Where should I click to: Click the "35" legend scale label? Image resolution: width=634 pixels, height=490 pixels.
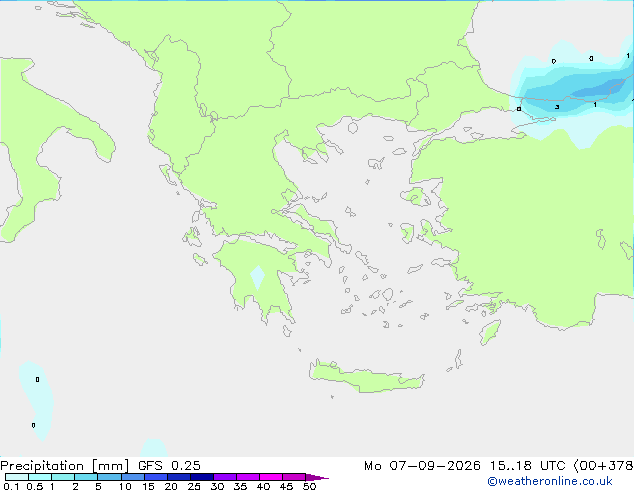240,486
